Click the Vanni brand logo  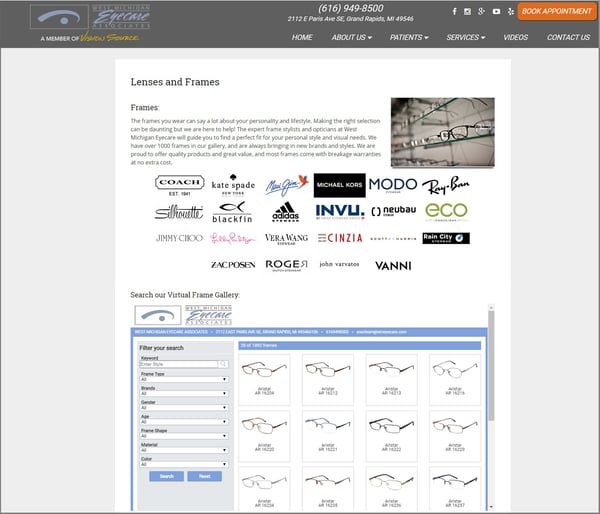pyautogui.click(x=393, y=266)
